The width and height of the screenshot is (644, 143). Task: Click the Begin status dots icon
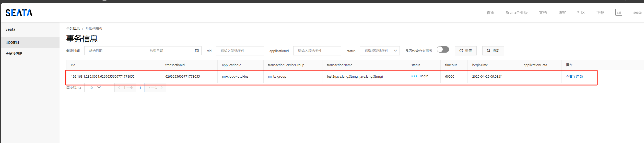(414, 76)
